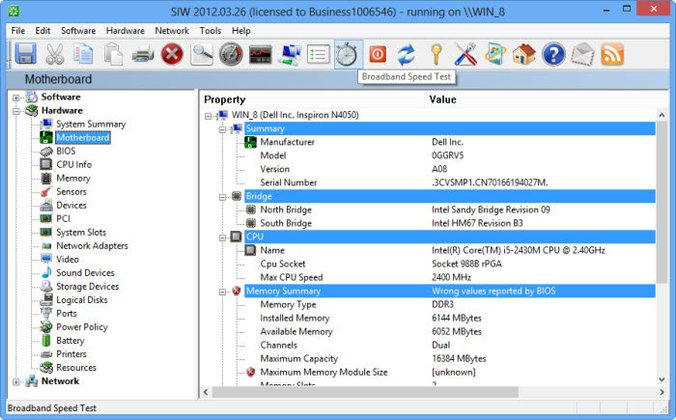Click the North Bridge property row
This screenshot has width=676, height=420.
click(450, 210)
